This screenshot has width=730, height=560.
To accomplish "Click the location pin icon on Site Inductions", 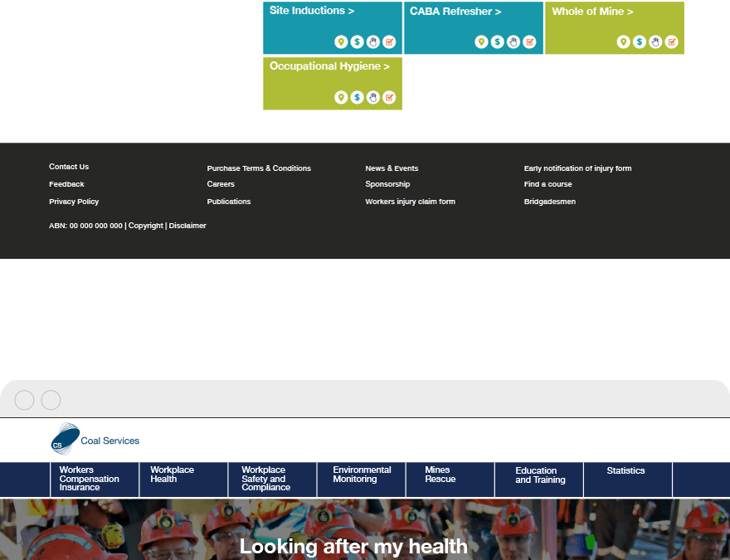I will pos(341,41).
